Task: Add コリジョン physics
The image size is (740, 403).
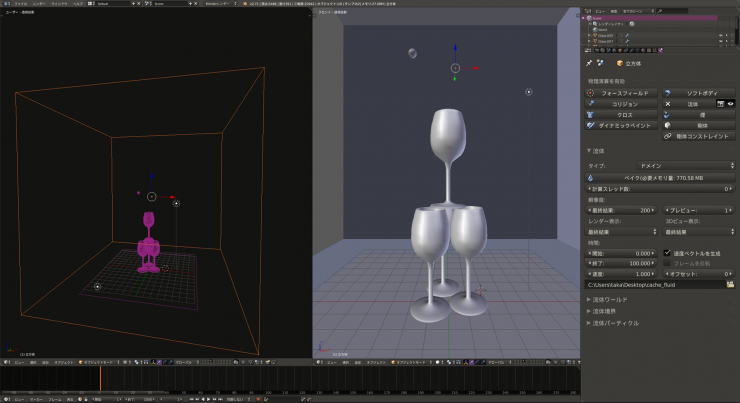Action: pos(621,104)
